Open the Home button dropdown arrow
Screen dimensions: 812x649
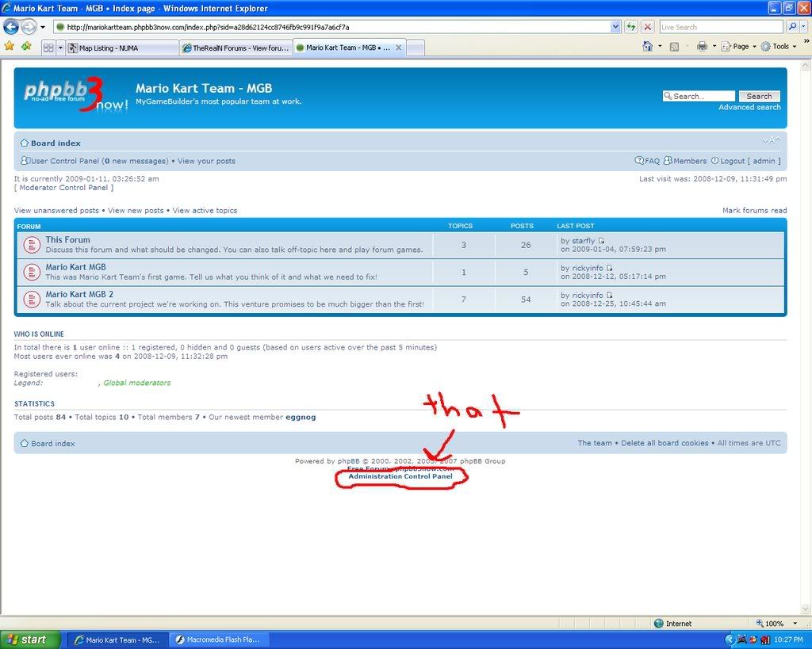(660, 47)
